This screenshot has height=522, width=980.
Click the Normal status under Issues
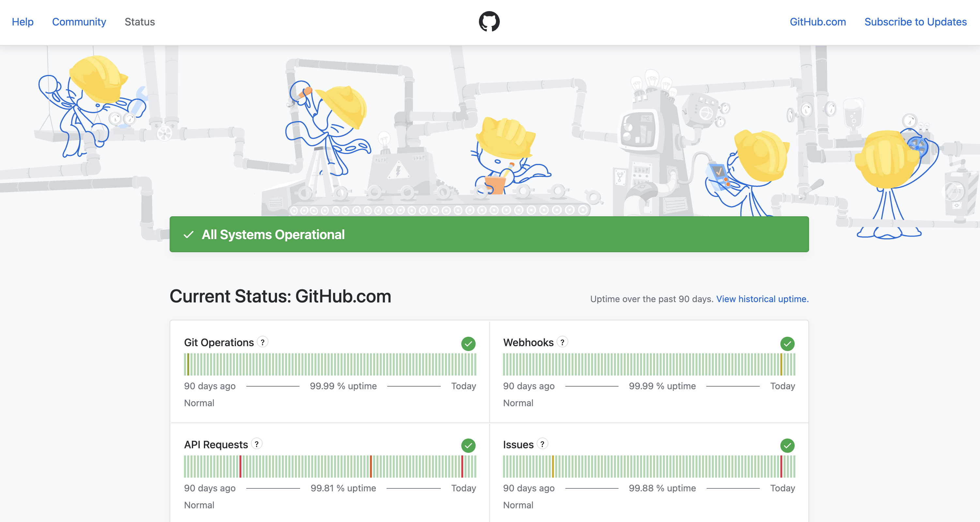click(518, 505)
